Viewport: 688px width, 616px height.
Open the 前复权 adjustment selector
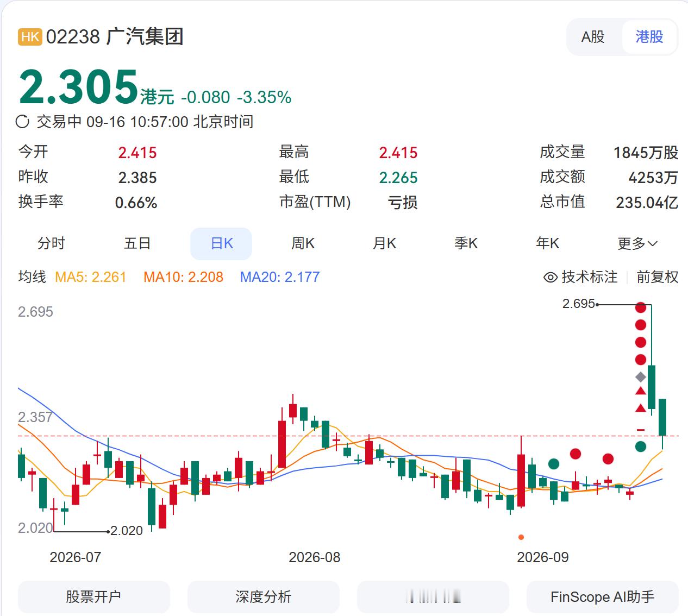658,277
